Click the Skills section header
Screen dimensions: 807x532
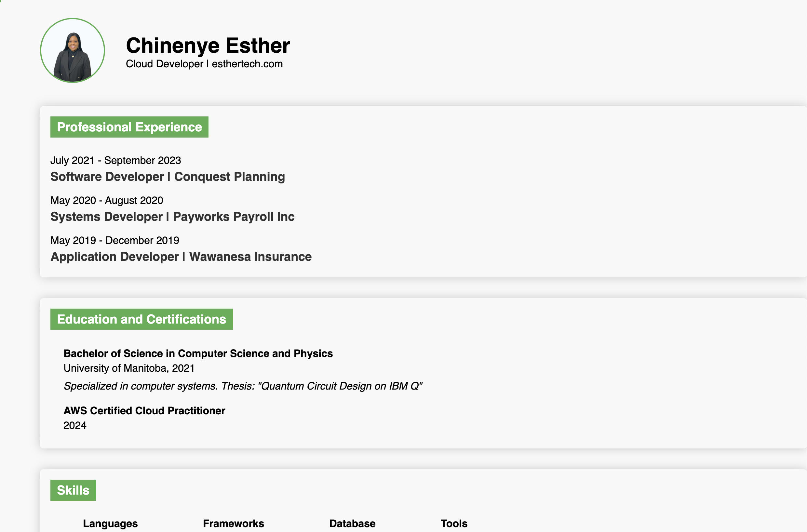point(73,490)
